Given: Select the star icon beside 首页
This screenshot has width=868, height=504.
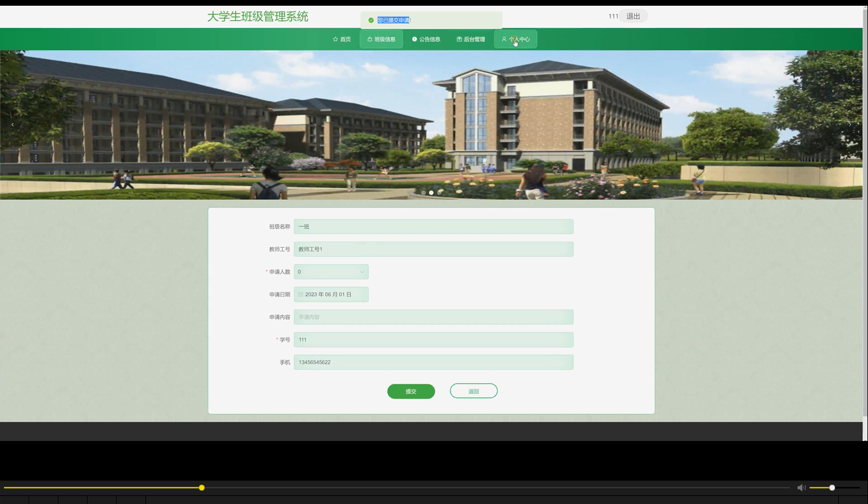Looking at the screenshot, I should coord(335,39).
